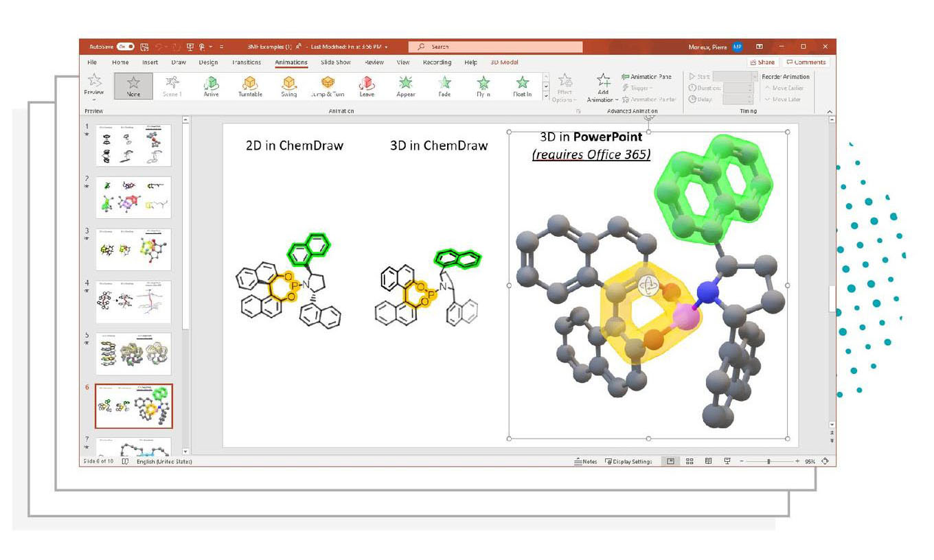
Task: Click the Search box in title bar
Action: click(x=495, y=47)
